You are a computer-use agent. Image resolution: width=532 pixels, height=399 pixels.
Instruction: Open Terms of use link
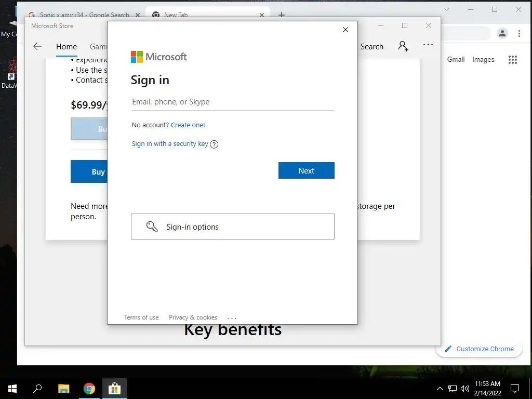click(x=141, y=317)
